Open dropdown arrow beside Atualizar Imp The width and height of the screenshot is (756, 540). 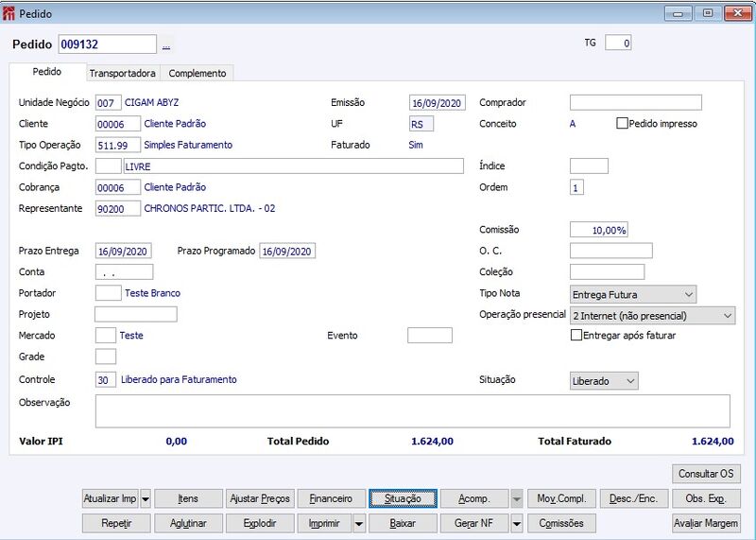click(146, 498)
